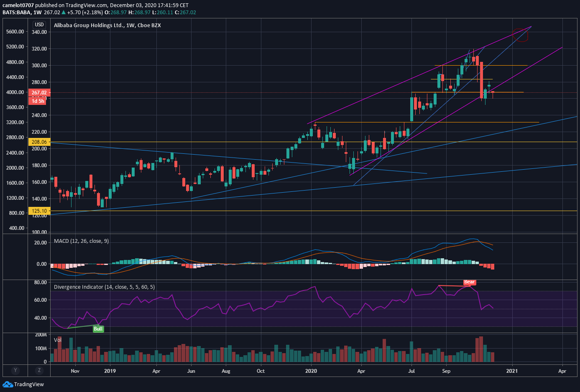
Task: Click the 2019 label on the time axis
Action: coord(110,371)
